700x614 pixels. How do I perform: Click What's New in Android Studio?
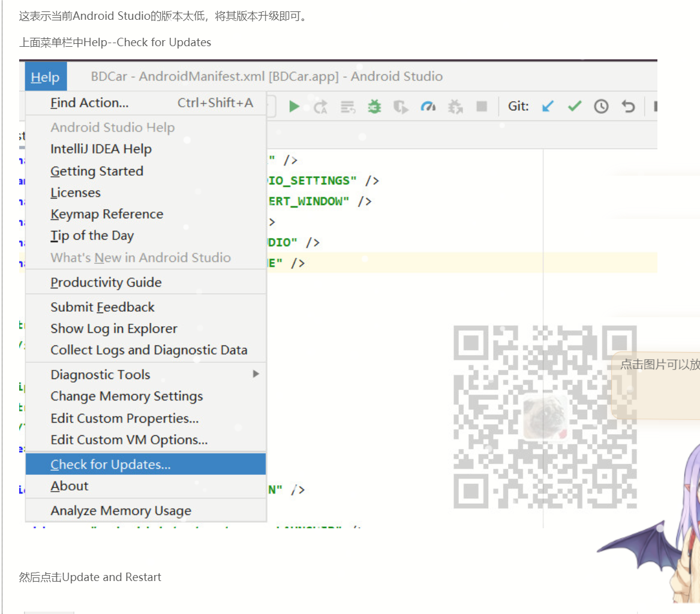pos(146,258)
